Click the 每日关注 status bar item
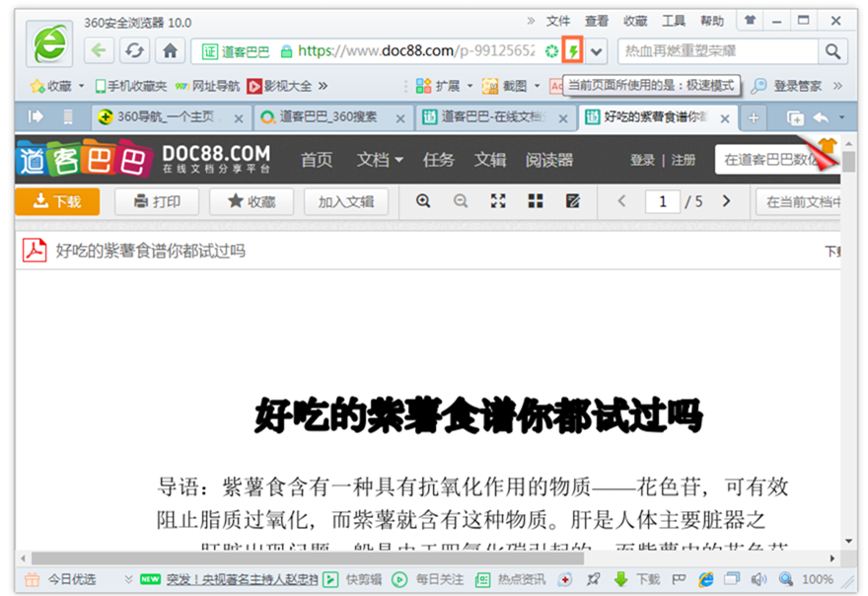Viewport: 868px width, 596px height. click(428, 580)
